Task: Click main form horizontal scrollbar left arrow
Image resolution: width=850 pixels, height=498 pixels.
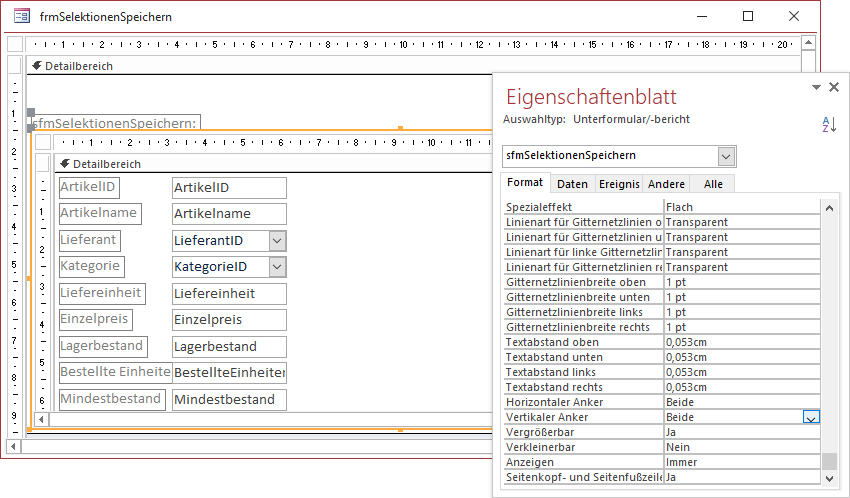Action: (14, 447)
